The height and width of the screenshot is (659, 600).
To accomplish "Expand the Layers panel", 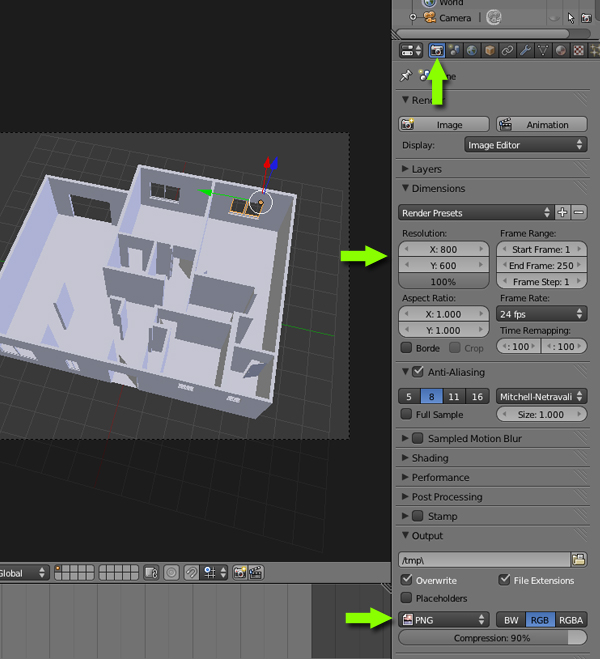I will (405, 169).
